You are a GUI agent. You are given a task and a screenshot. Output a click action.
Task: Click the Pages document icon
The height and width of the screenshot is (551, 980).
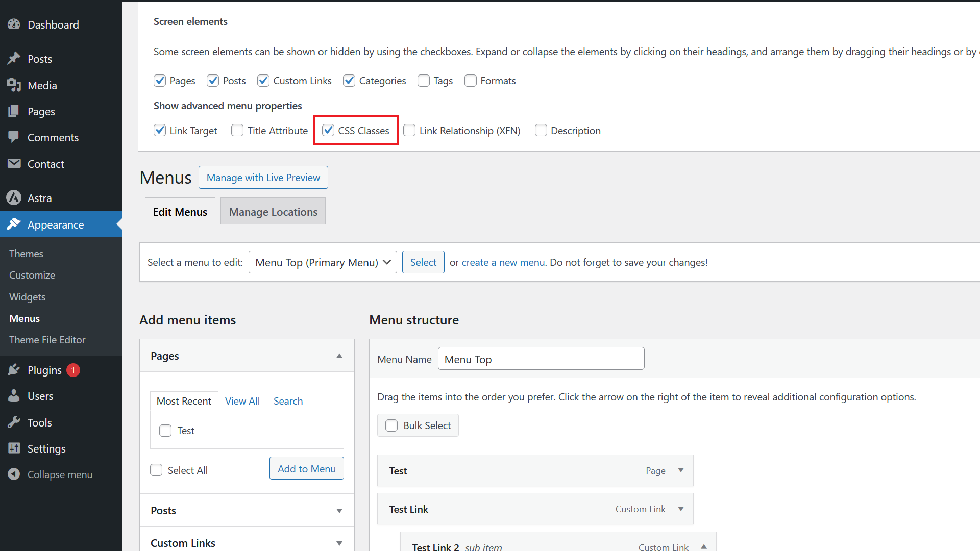point(14,111)
